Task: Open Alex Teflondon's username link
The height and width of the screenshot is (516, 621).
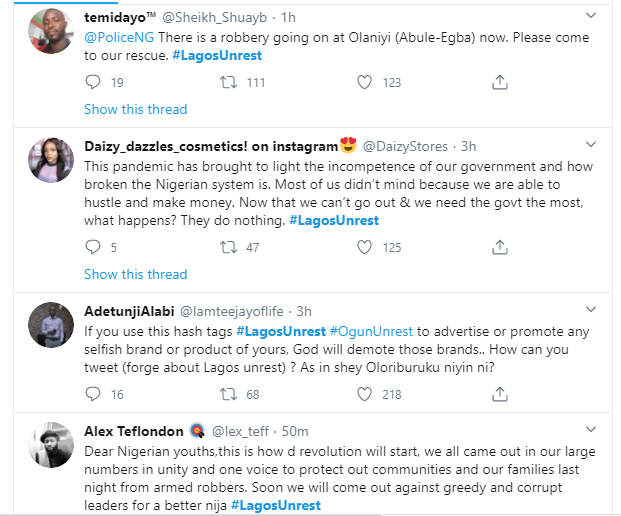Action: point(136,431)
